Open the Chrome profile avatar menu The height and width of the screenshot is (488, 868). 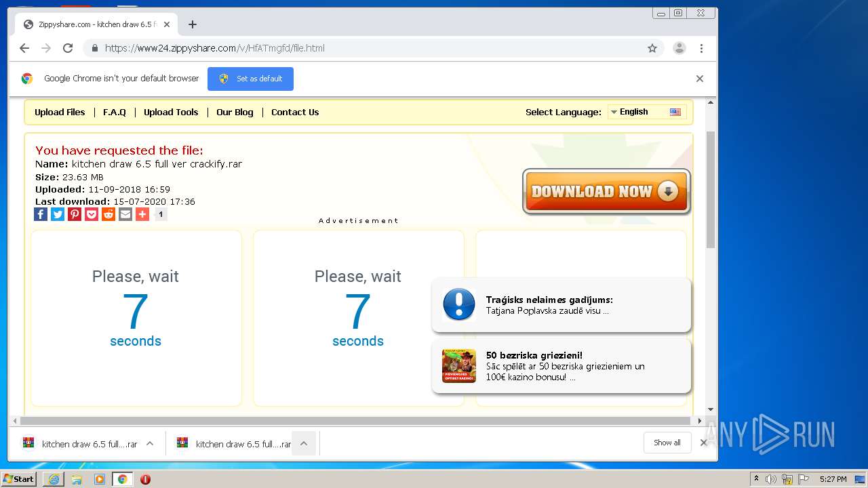(x=679, y=48)
